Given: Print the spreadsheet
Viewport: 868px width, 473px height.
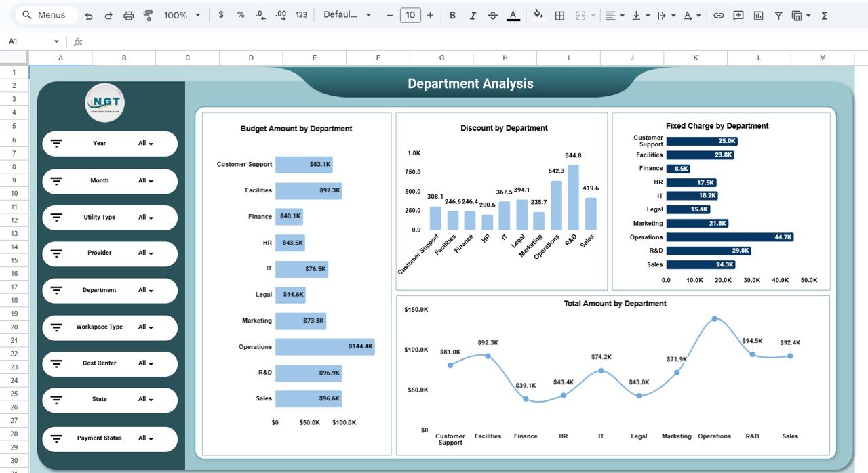Looking at the screenshot, I should 128,14.
